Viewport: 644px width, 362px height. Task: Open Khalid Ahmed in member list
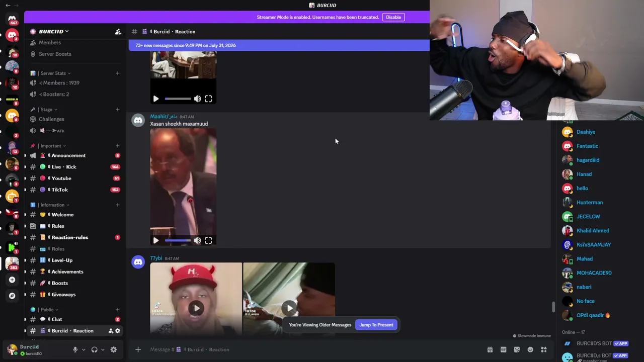point(593,231)
